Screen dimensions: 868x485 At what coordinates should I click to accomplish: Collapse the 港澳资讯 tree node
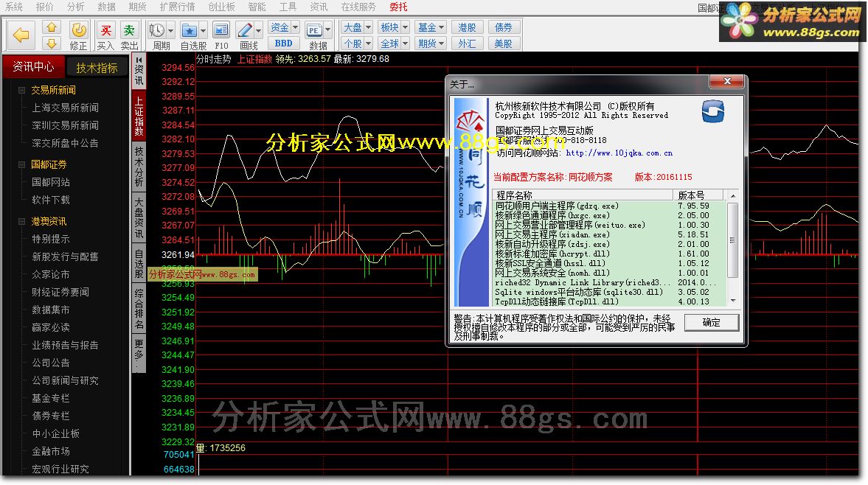click(x=21, y=222)
